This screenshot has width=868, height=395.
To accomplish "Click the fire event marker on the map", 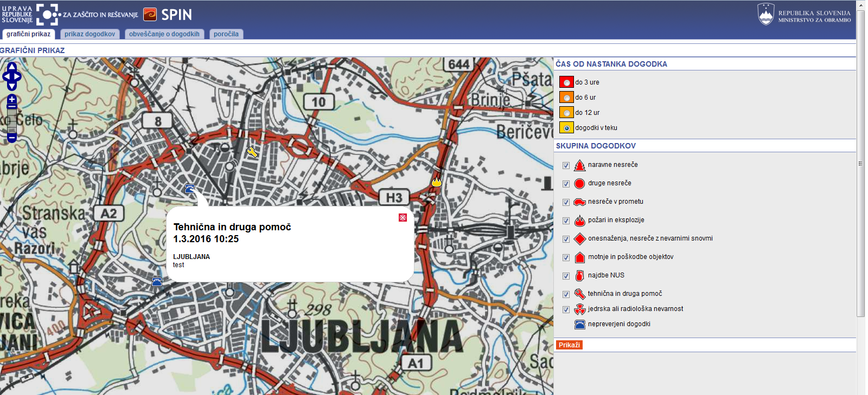I will (437, 182).
